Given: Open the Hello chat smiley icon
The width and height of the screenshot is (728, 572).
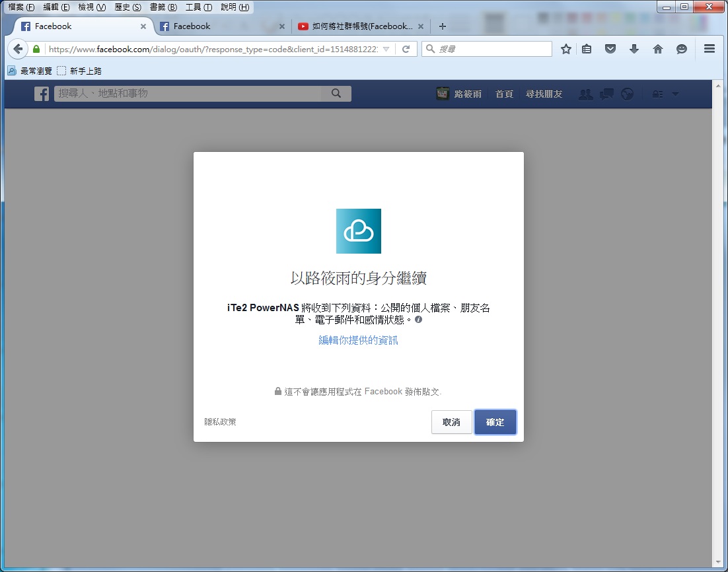Looking at the screenshot, I should coord(681,49).
